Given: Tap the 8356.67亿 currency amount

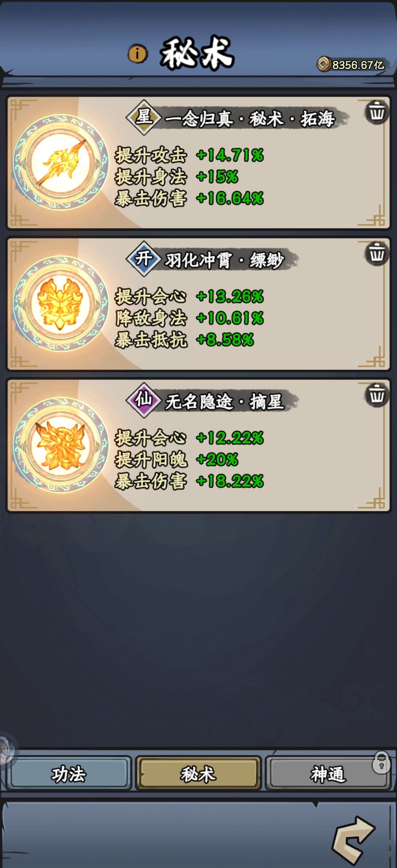Looking at the screenshot, I should click(358, 65).
